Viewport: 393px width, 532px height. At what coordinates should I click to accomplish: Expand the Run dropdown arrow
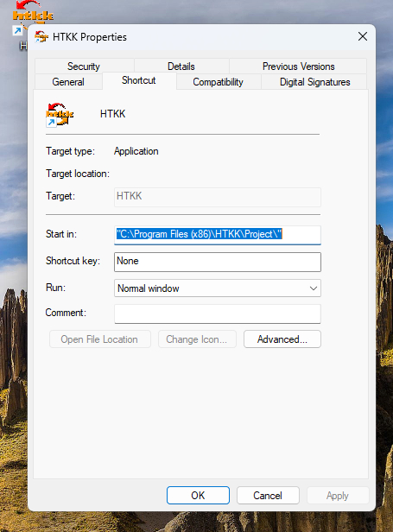[314, 288]
